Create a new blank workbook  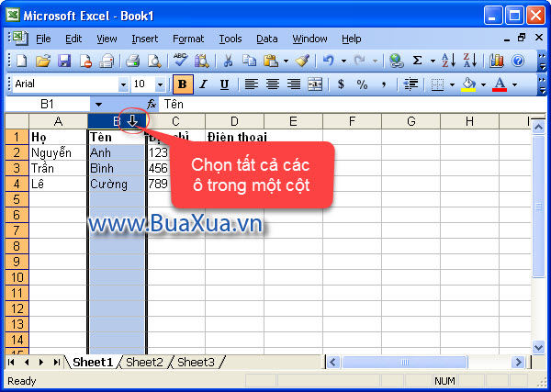(22, 62)
